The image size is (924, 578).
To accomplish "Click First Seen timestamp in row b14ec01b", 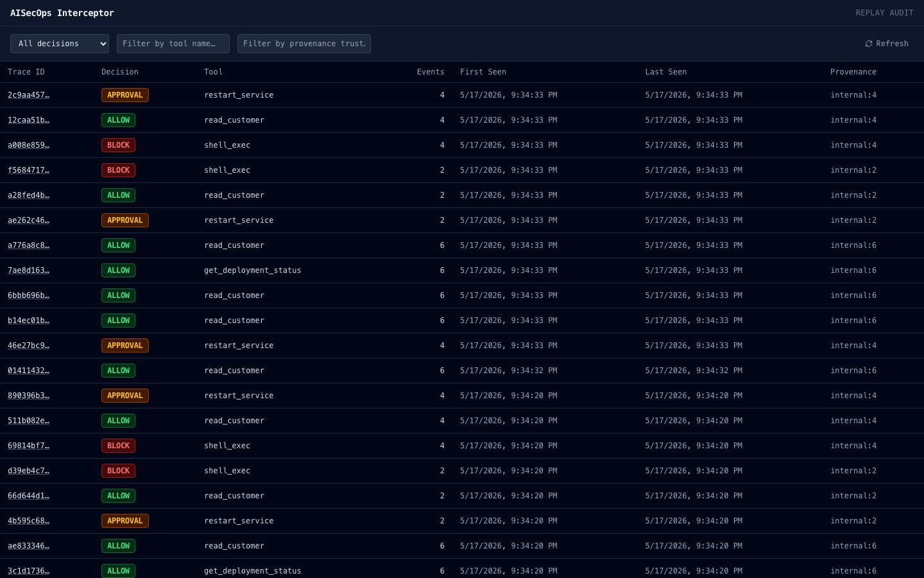I will pyautogui.click(x=509, y=320).
